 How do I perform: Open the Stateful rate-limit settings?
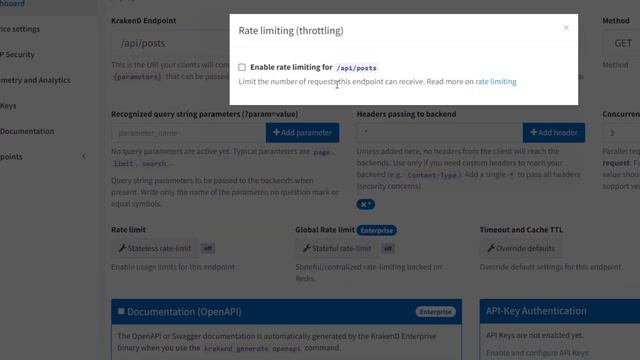point(337,248)
